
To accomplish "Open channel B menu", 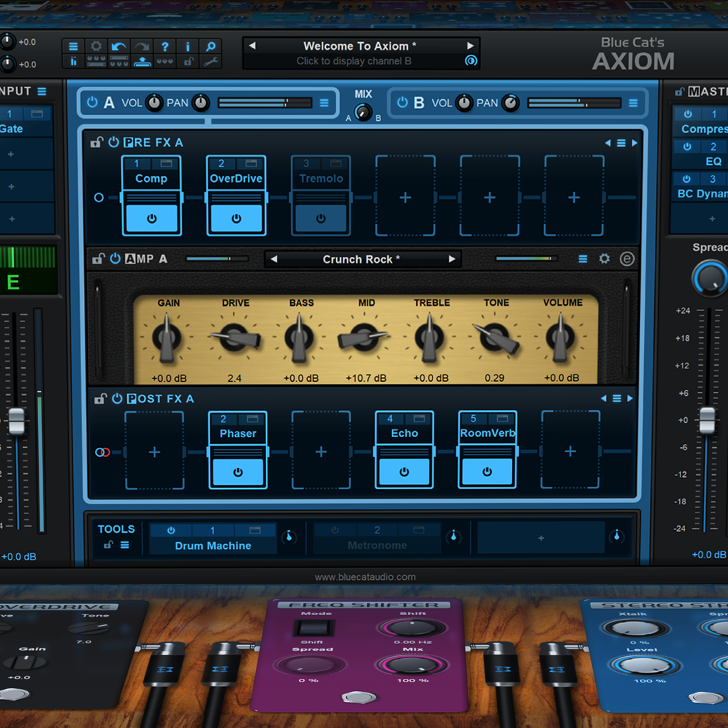I will 633,103.
